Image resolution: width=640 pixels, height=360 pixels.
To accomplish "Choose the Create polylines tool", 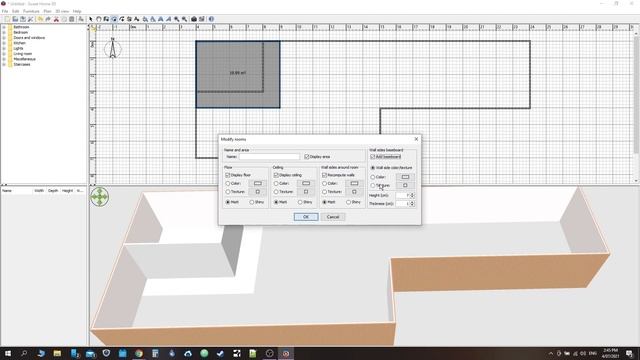I will coord(122,19).
